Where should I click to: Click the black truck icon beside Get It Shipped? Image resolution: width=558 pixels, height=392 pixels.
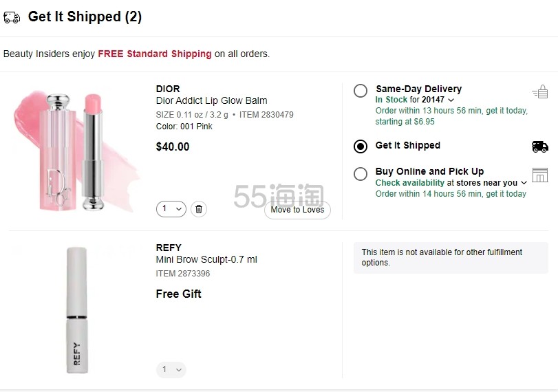pos(540,146)
